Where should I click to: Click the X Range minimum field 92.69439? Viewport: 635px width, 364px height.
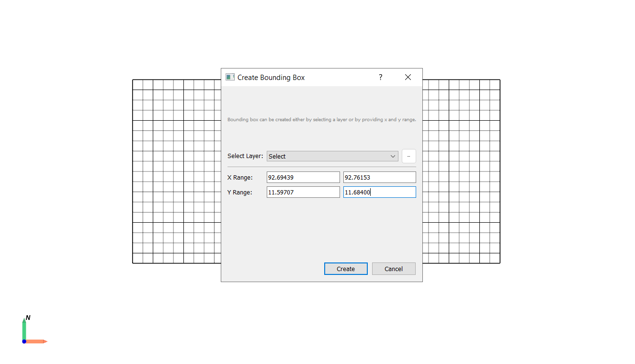pos(303,177)
